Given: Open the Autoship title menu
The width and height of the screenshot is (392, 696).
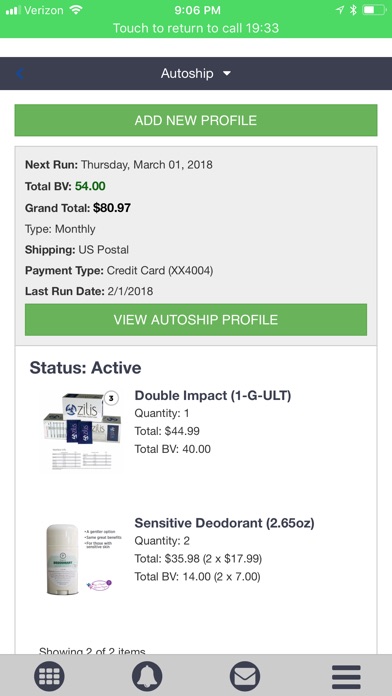Looking at the screenshot, I should coord(187,73).
